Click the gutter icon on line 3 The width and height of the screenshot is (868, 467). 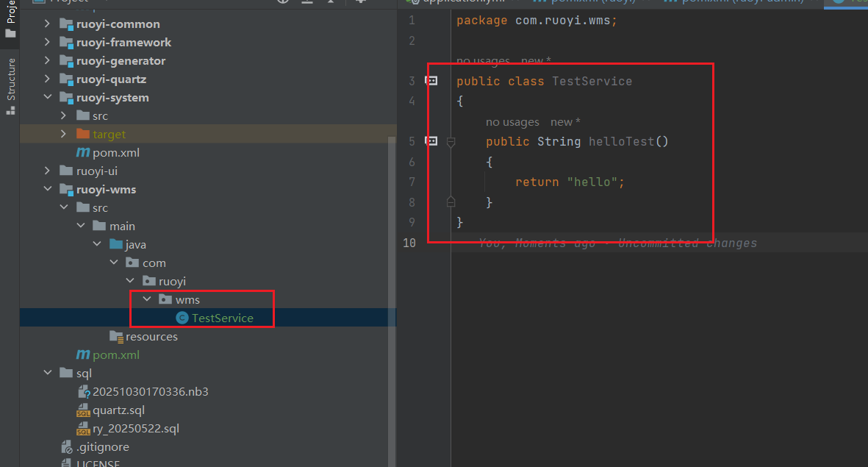coord(431,81)
